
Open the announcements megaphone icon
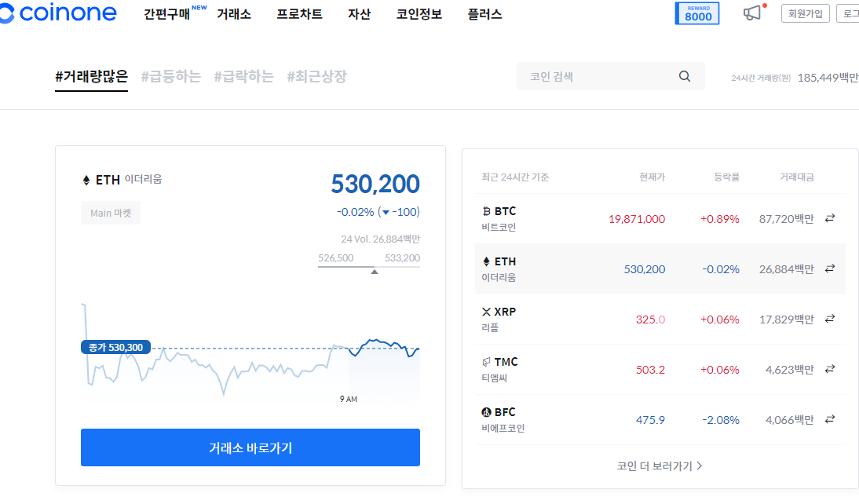pyautogui.click(x=752, y=13)
